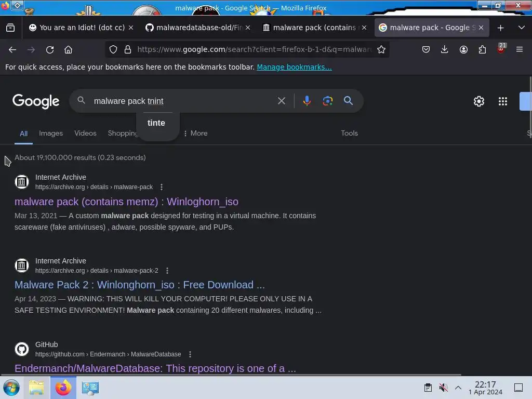The width and height of the screenshot is (532, 399).
Task: Close the 'You are an Idiot!' tab
Action: [x=131, y=28]
